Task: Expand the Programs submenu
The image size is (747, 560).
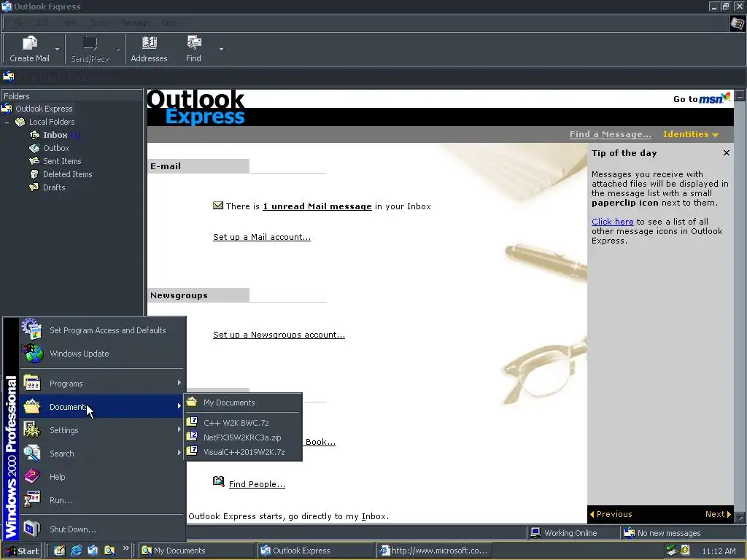Action: (x=102, y=384)
